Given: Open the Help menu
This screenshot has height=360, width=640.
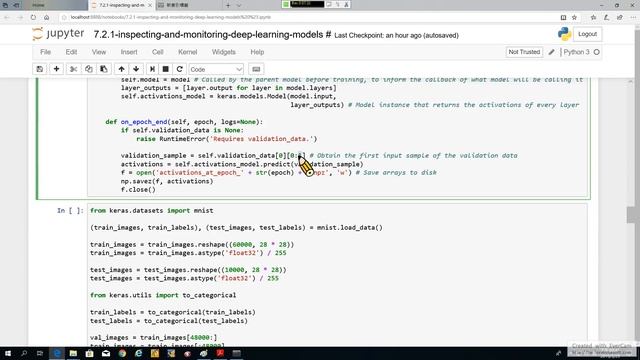Looking at the screenshot, I should pyautogui.click(x=257, y=52).
